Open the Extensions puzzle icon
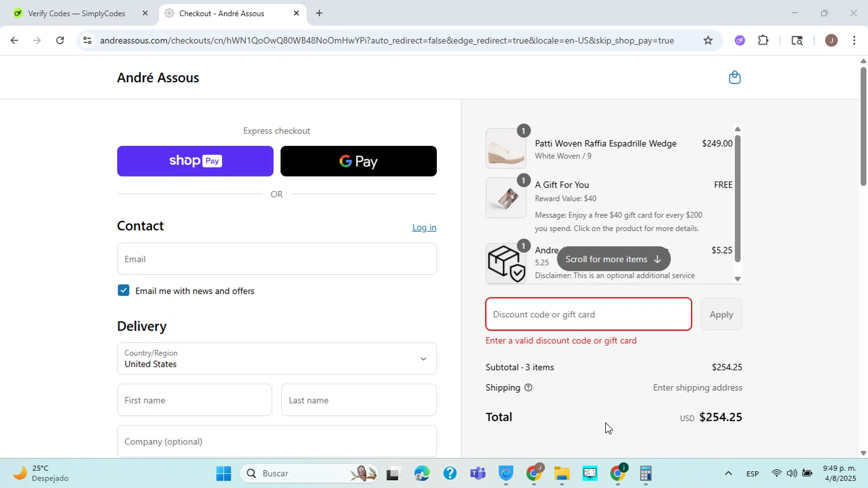This screenshot has width=868, height=488. click(763, 41)
